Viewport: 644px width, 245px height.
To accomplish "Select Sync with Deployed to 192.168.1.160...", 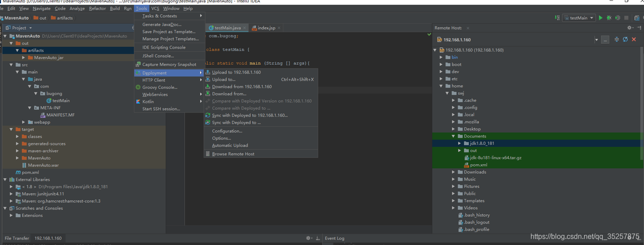I will (261, 115).
